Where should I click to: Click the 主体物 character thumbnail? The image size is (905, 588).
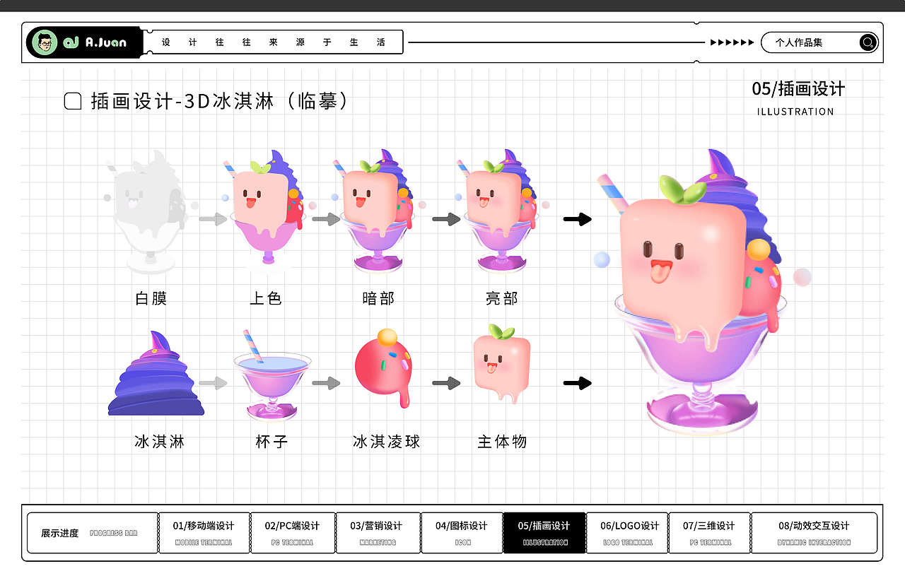501,363
